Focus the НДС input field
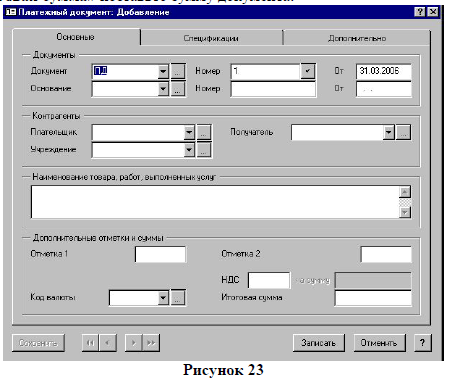449x381 pixels. click(x=269, y=280)
